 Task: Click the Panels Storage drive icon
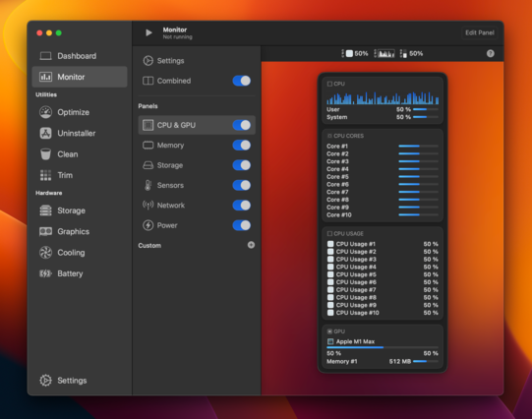(x=148, y=165)
